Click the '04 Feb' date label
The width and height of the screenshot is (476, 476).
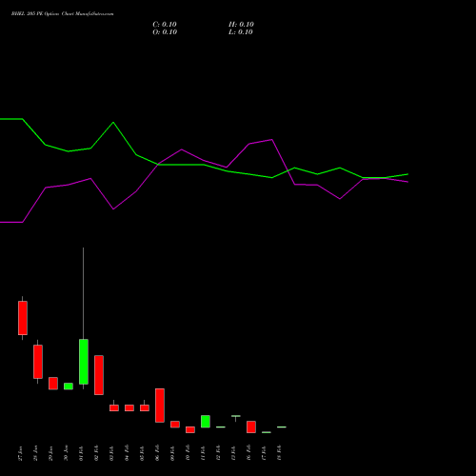128,453
